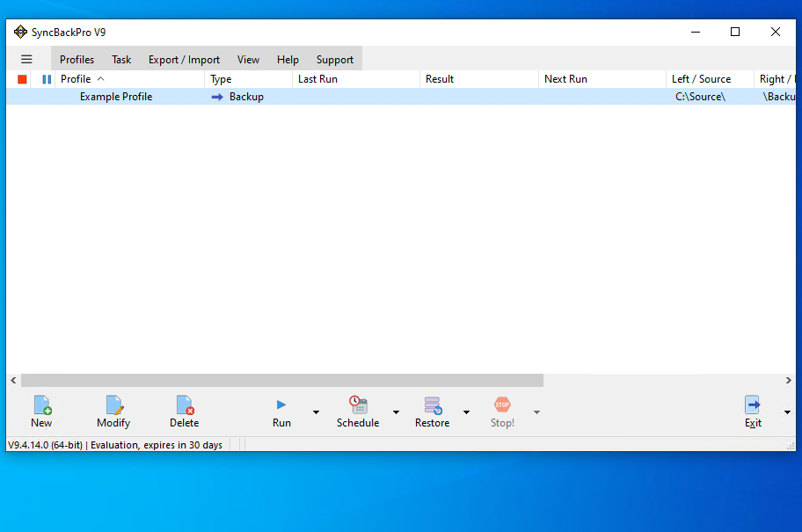Click the red stop column header icon
Screen dimensions: 802x532
(x=22, y=79)
